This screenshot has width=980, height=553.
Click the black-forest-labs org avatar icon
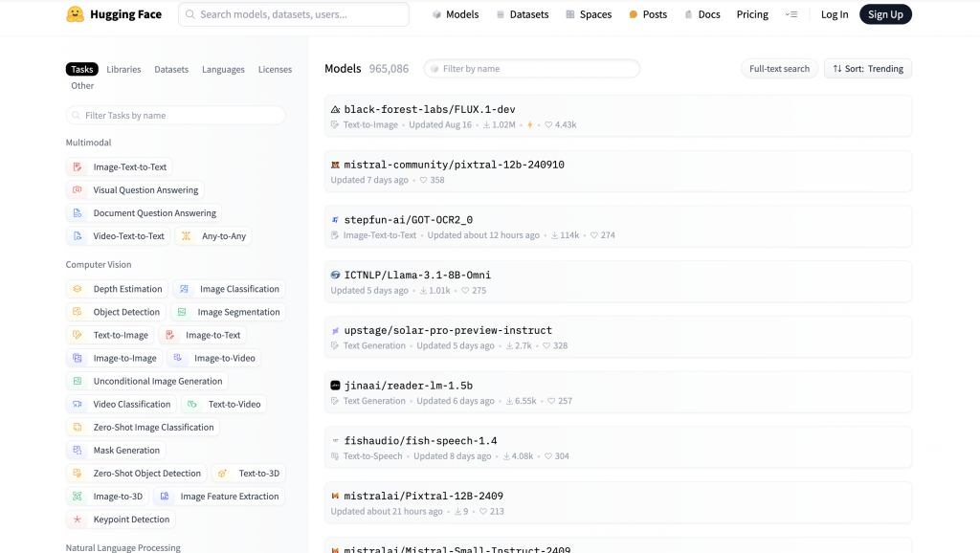(335, 109)
